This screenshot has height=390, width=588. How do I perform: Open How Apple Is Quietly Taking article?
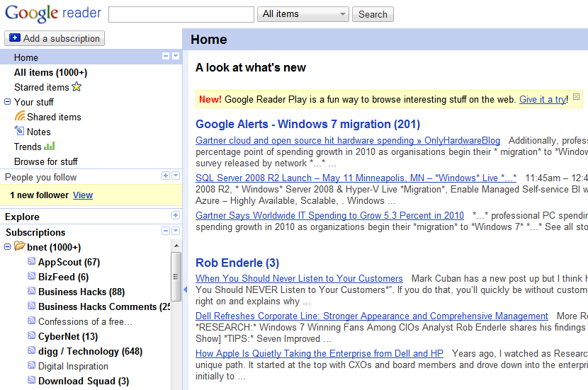coord(319,353)
